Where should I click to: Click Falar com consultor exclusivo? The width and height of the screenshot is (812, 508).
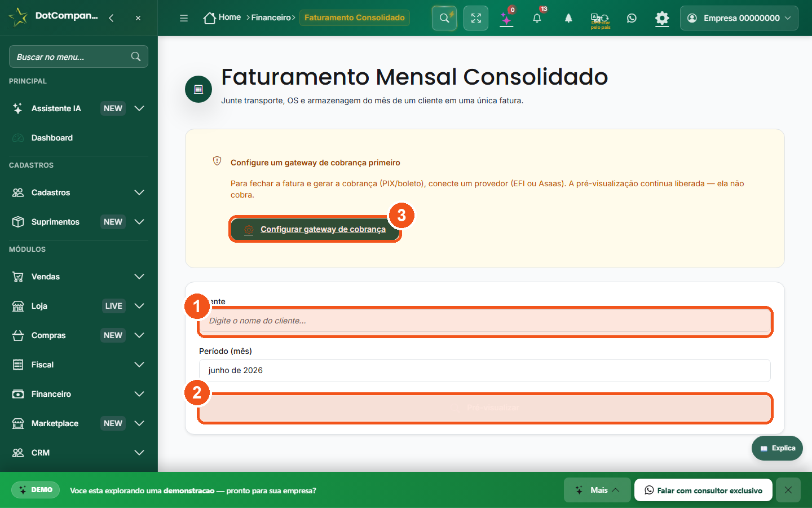703,490
